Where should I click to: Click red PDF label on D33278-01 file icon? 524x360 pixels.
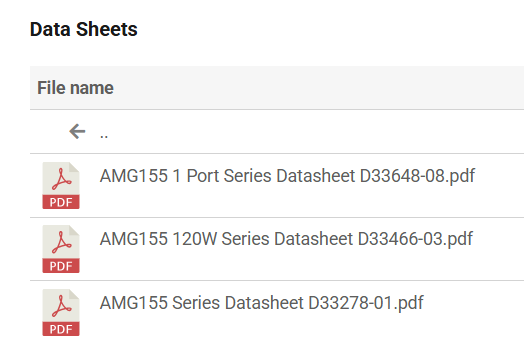pos(61,329)
